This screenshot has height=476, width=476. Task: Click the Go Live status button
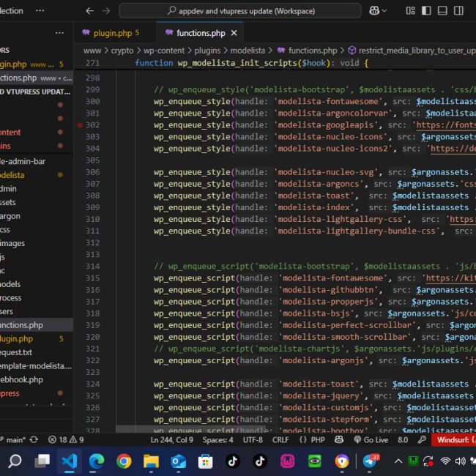(371, 439)
